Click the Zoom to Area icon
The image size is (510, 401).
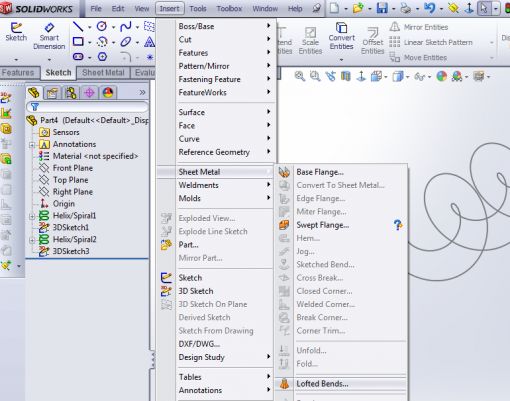point(315,76)
